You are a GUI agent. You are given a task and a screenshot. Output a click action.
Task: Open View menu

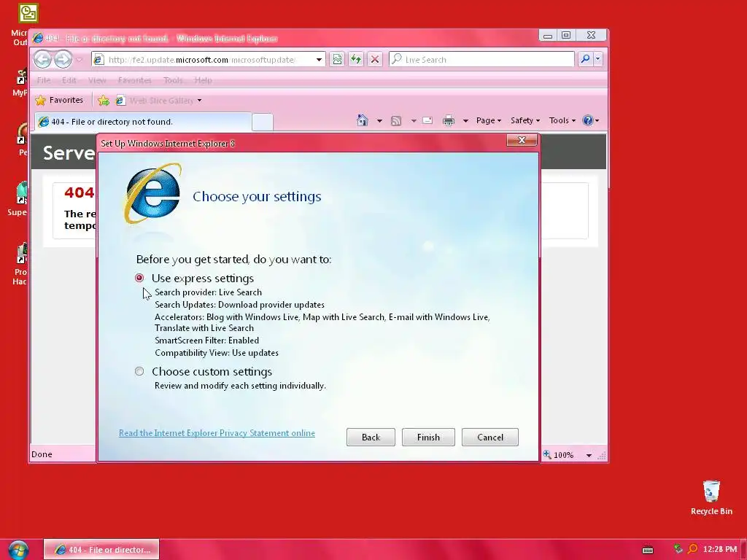(x=97, y=80)
